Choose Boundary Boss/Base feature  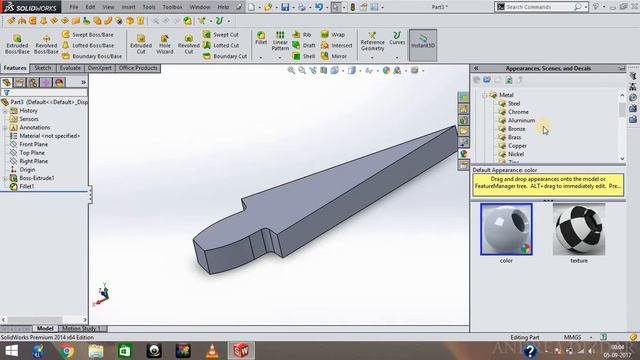[x=92, y=56]
